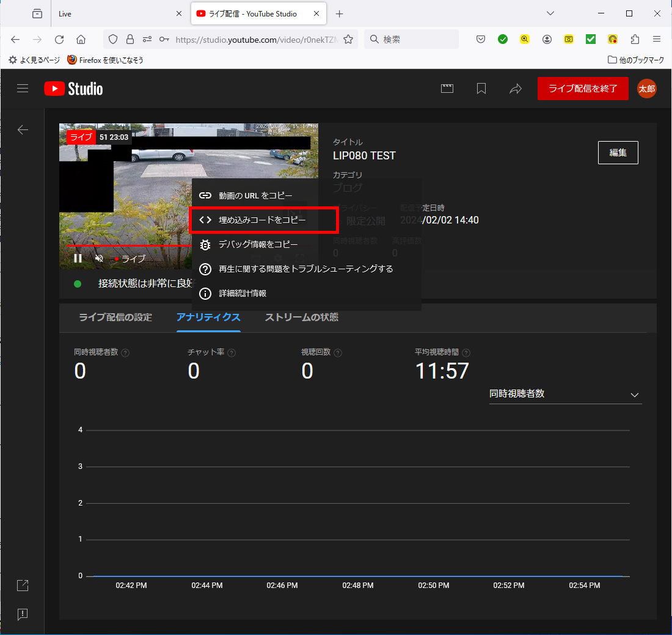Click the tracking protection shield icon
The width and height of the screenshot is (672, 635).
click(113, 40)
